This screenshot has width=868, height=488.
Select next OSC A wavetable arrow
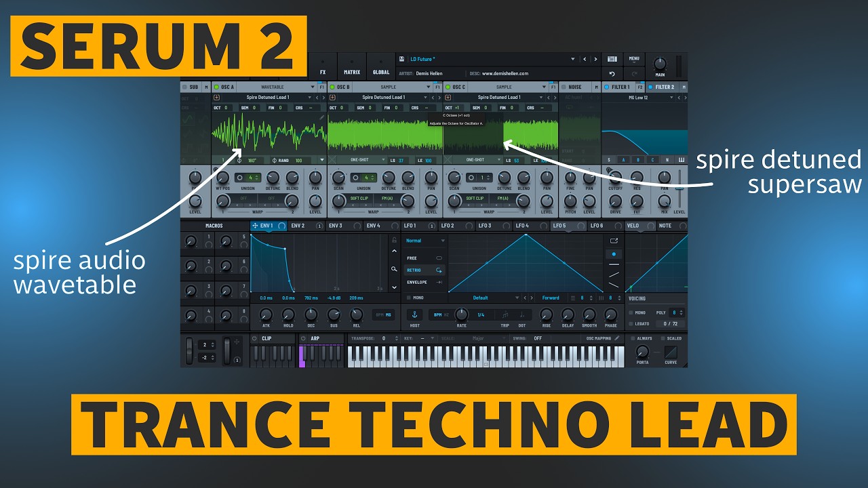pyautogui.click(x=323, y=97)
